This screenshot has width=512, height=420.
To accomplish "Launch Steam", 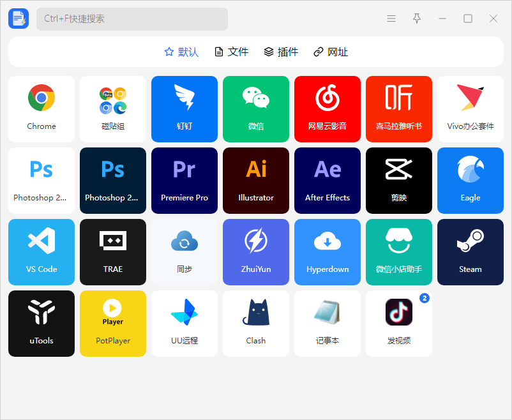I will click(471, 252).
